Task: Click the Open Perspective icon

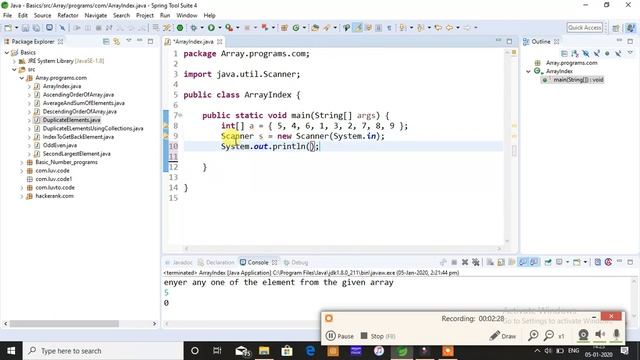Action: click(x=616, y=28)
